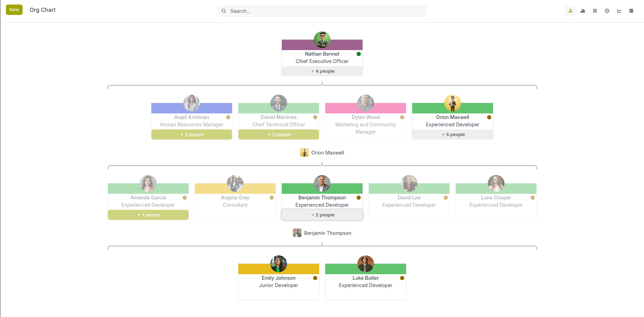Toggle Emily Johnson's status dot
The height and width of the screenshot is (317, 644).
pyautogui.click(x=315, y=278)
